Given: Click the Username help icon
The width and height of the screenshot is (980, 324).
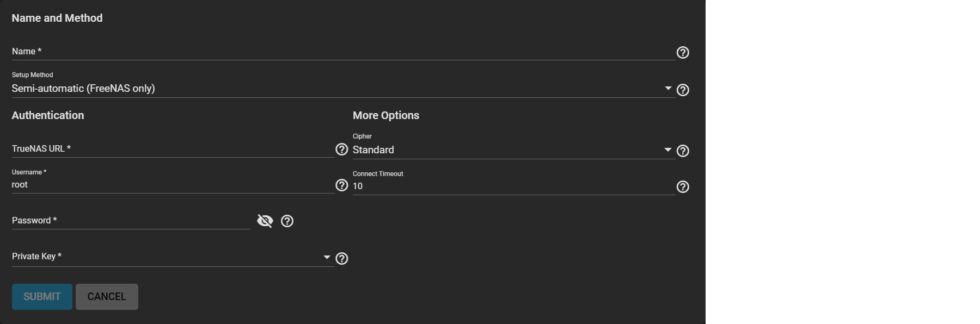Looking at the screenshot, I should tap(341, 185).
